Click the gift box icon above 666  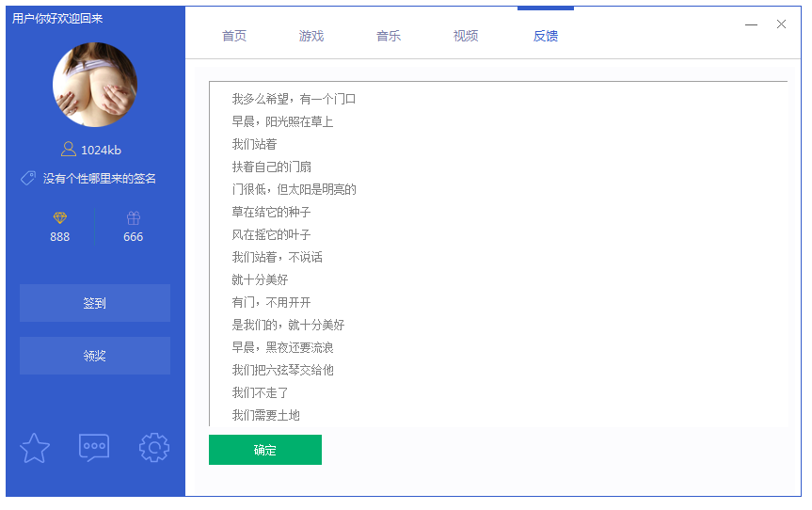click(133, 218)
